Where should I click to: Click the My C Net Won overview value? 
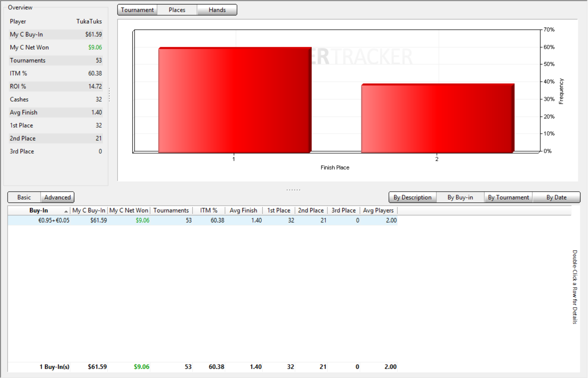coord(95,47)
